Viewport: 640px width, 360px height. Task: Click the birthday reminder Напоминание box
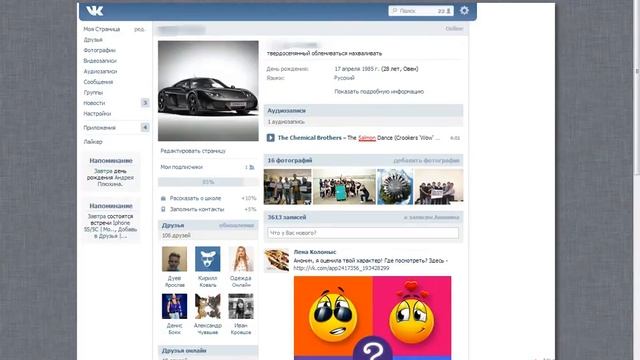(111, 172)
